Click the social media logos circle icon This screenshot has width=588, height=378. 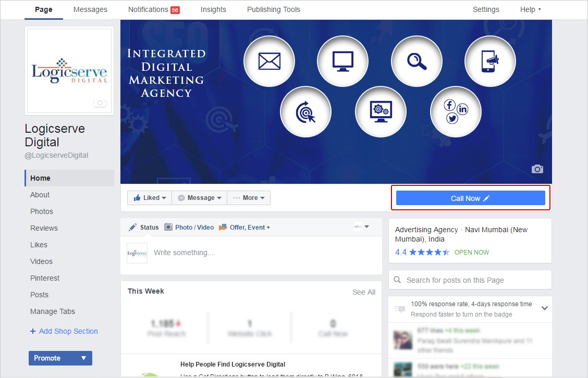[x=456, y=111]
